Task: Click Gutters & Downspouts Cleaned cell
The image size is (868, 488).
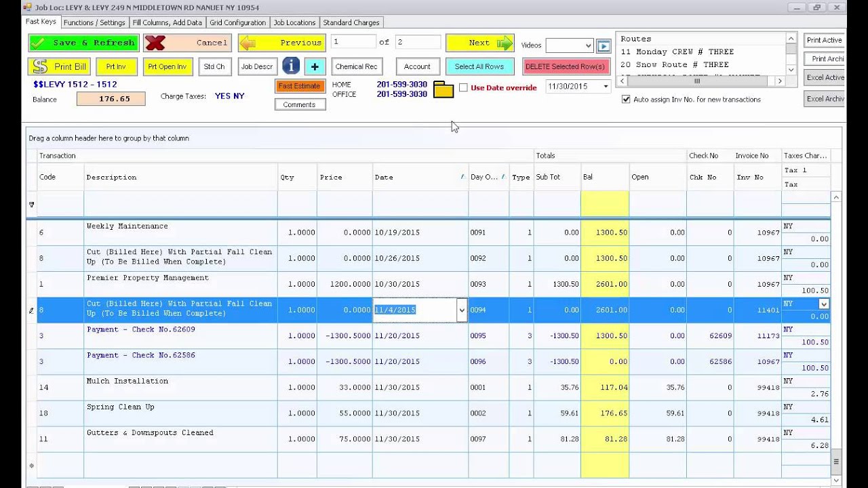Action: [x=181, y=439]
